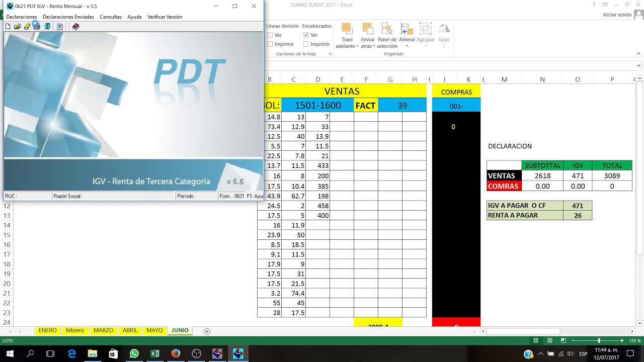
Task: Click the yellow eraser icon in PDT toolbar
Action: [27, 27]
